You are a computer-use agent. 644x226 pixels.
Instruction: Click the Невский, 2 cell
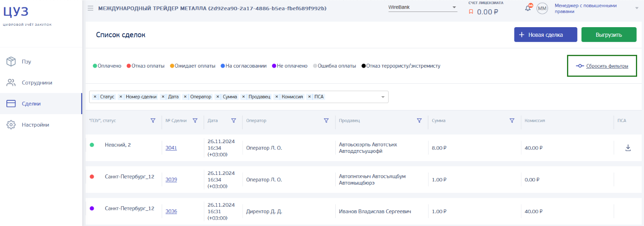pyautogui.click(x=118, y=145)
